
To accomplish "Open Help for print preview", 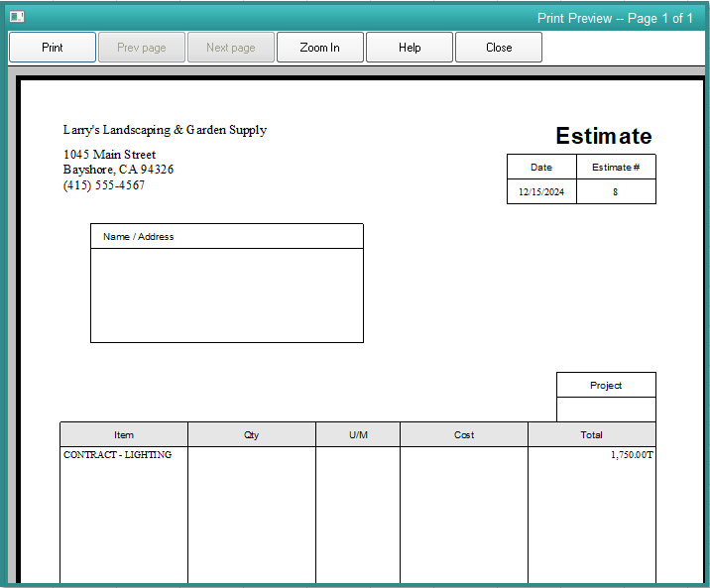I will pyautogui.click(x=410, y=47).
